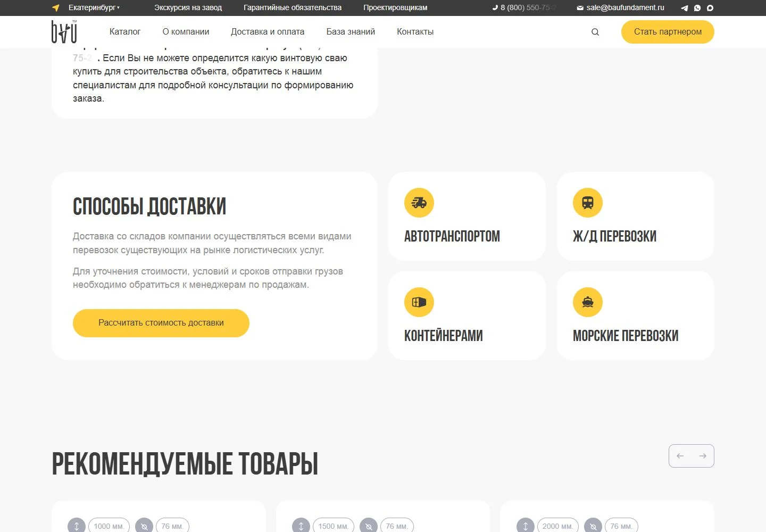This screenshot has width=766, height=532.
Task: Open the chat bubble messenger icon
Action: coord(710,8)
